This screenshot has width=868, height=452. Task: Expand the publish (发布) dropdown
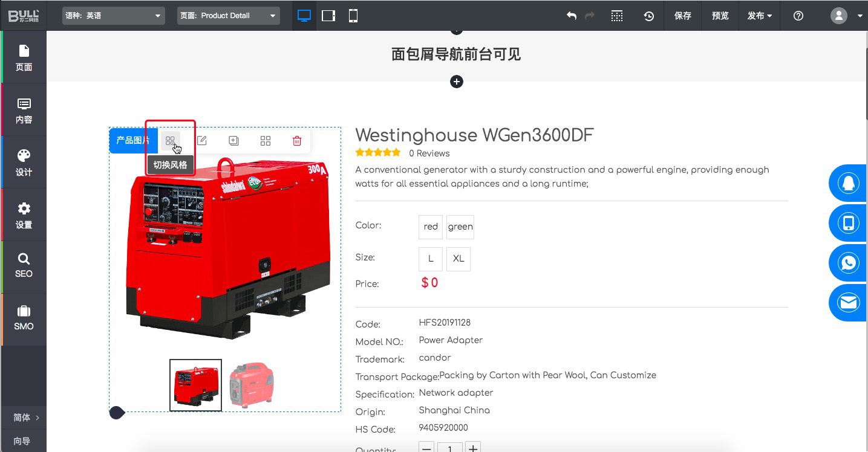click(x=759, y=16)
